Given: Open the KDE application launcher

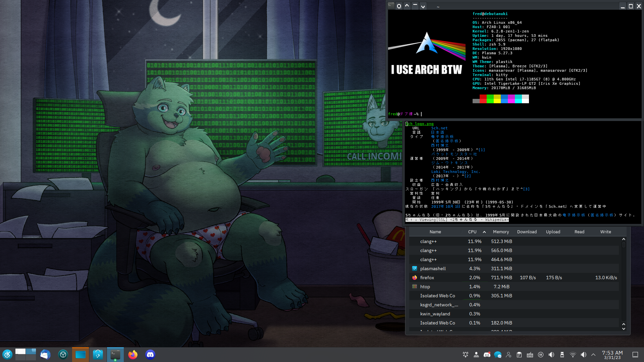Looking at the screenshot, I should (7, 355).
